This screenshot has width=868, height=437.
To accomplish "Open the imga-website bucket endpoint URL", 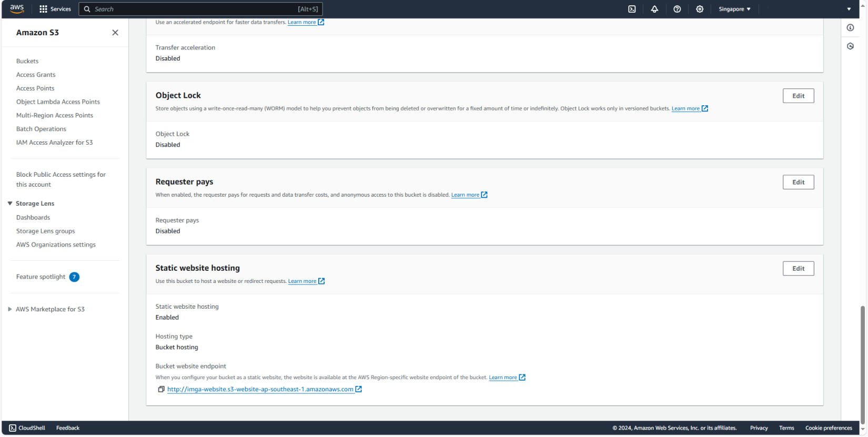I will click(x=260, y=390).
